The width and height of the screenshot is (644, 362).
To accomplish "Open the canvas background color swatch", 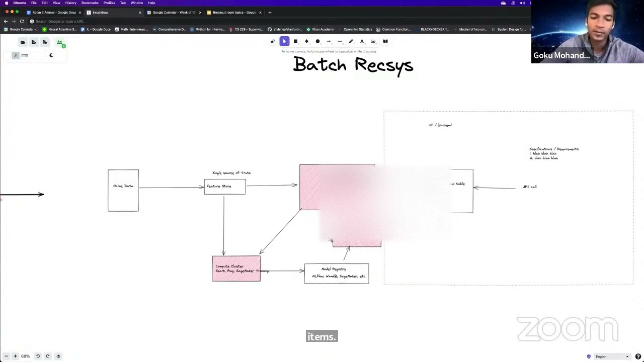I will pos(8,55).
